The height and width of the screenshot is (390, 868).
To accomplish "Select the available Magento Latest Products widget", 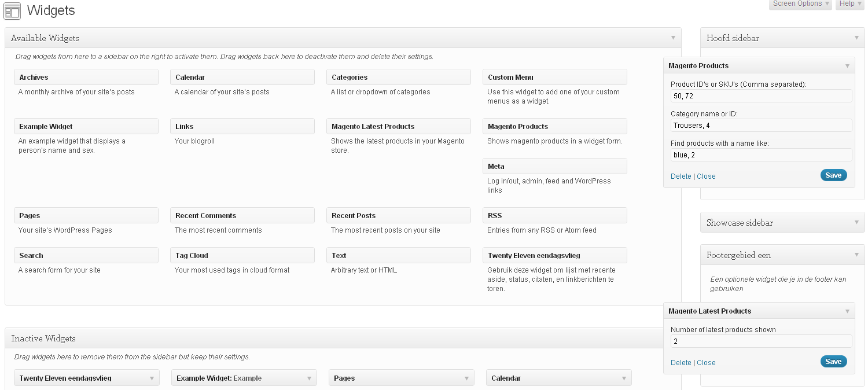I will pos(399,126).
